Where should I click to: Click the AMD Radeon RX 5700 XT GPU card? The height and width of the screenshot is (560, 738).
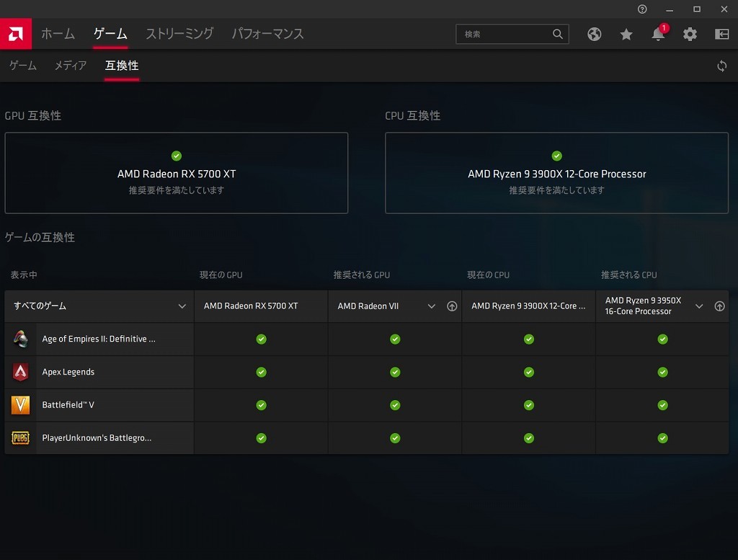coord(177,173)
